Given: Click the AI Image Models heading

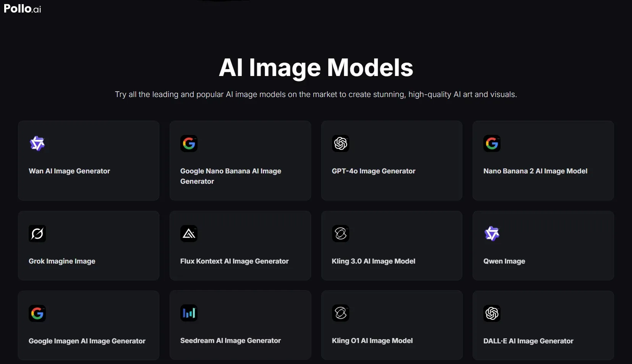Looking at the screenshot, I should coord(316,68).
